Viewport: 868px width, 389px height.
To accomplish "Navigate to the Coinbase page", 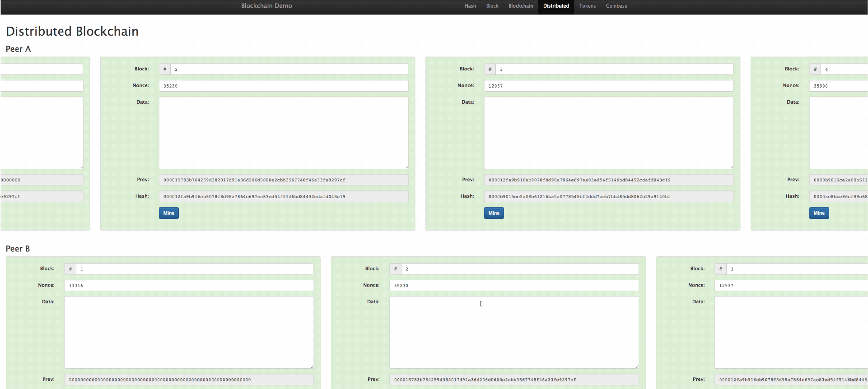I will tap(616, 6).
